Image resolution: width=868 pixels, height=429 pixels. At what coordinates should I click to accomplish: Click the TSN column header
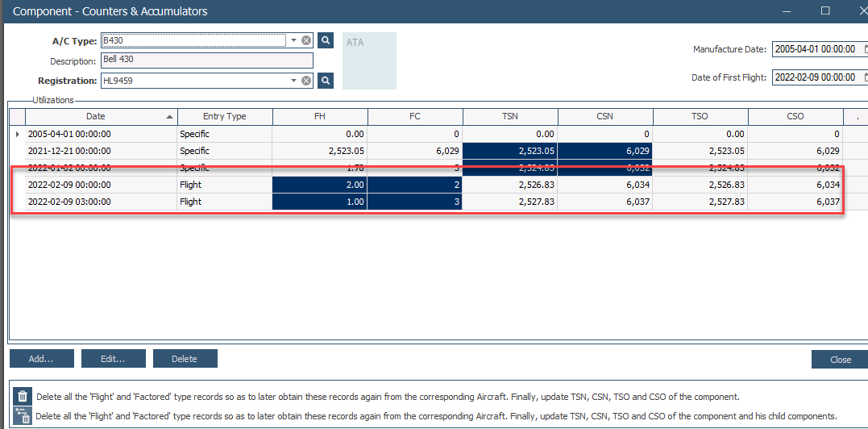pyautogui.click(x=509, y=117)
